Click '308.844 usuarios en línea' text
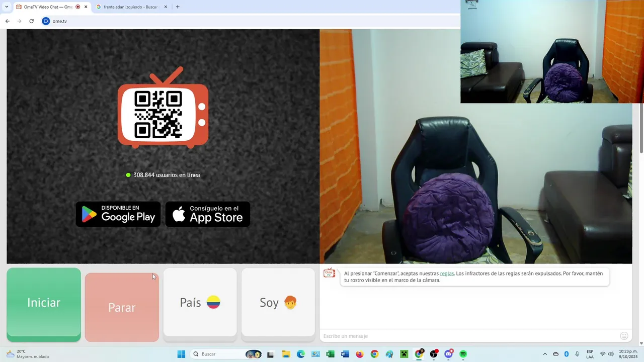Viewport: 644px width, 362px height. pyautogui.click(x=167, y=175)
